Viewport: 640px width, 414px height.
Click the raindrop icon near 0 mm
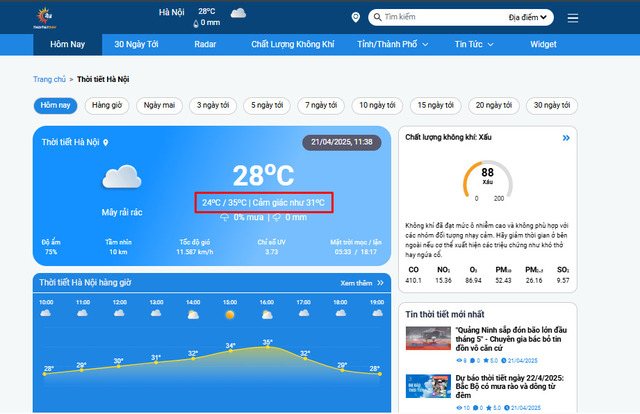196,23
